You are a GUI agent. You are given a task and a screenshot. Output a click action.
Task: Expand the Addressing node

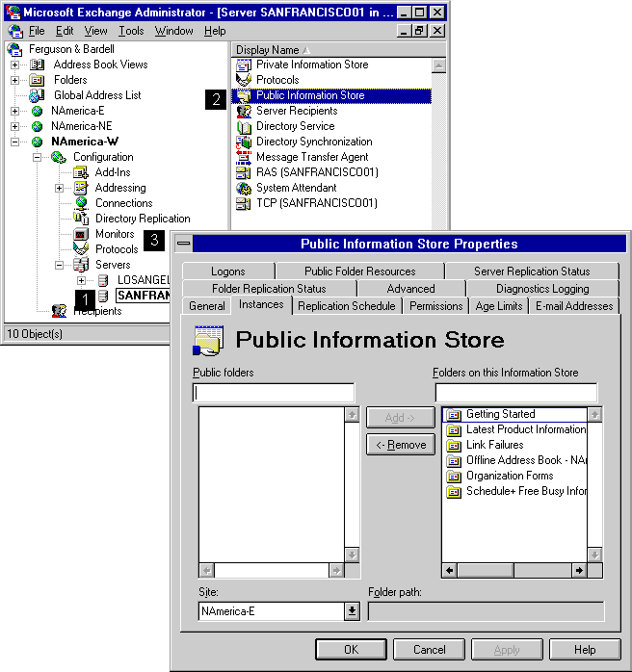[60, 188]
